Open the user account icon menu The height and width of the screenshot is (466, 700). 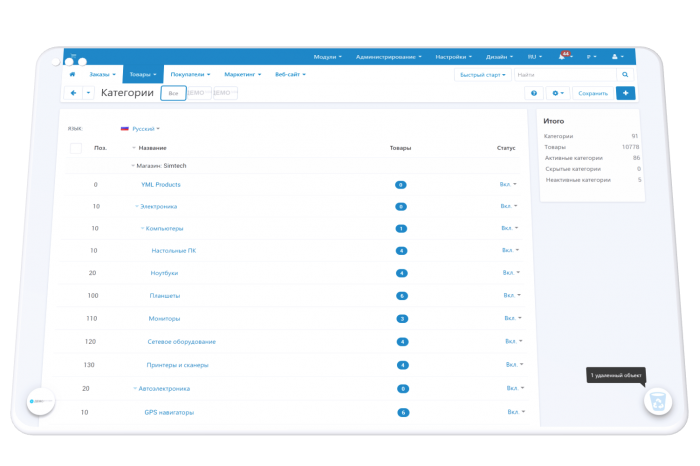(x=617, y=57)
